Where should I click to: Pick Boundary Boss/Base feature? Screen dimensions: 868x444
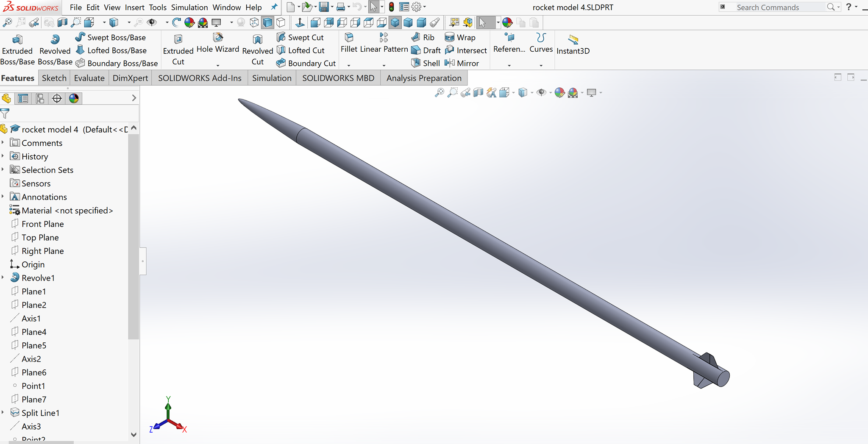tap(117, 63)
